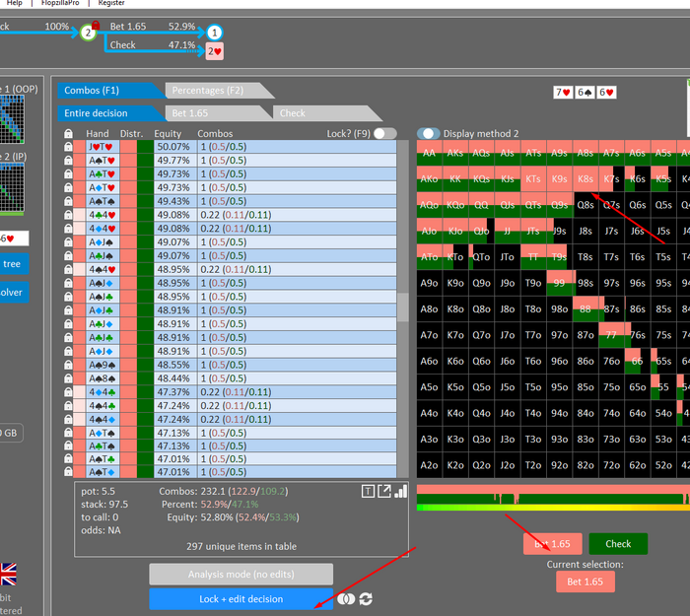This screenshot has width=690, height=616.
Task: Click the Analysis mode (no edits) button
Action: pyautogui.click(x=241, y=575)
